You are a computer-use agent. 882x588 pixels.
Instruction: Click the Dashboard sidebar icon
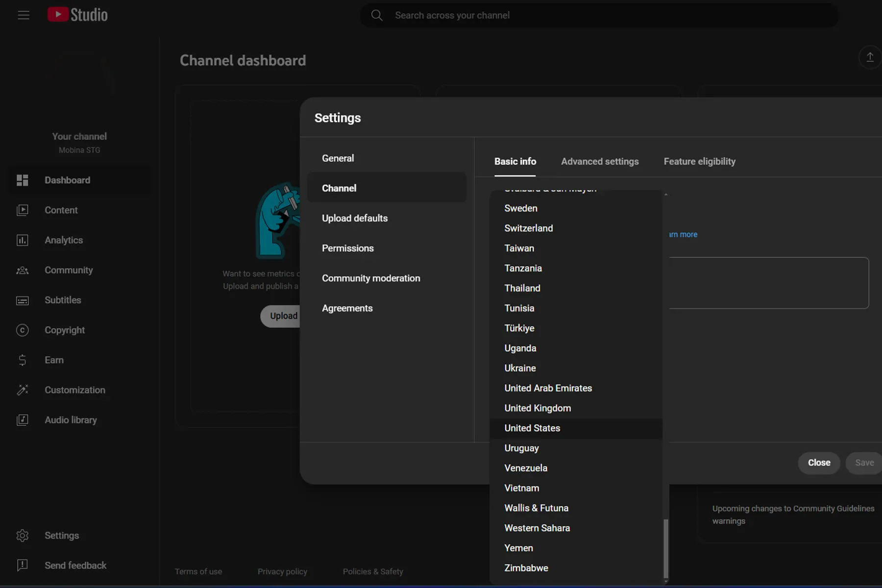tap(23, 180)
